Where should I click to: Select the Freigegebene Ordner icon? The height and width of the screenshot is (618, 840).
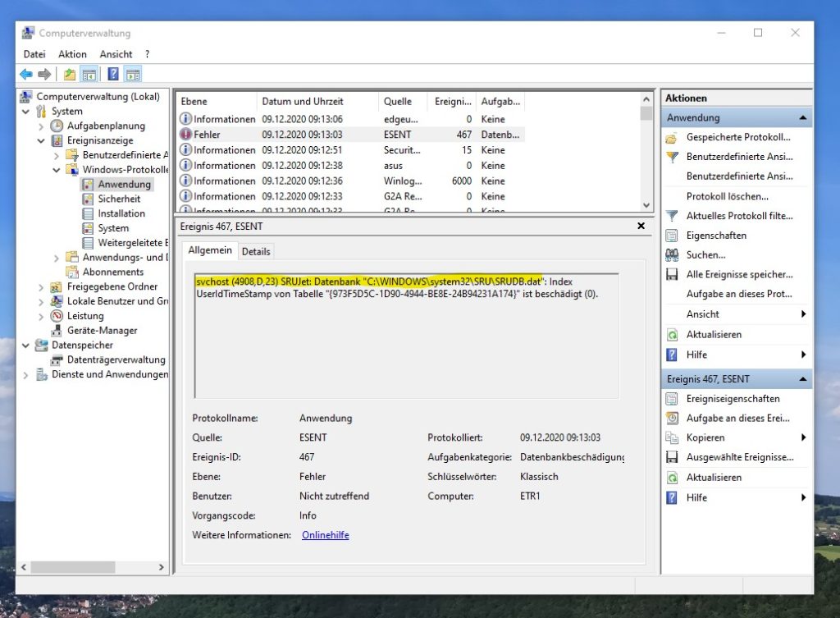click(x=57, y=286)
